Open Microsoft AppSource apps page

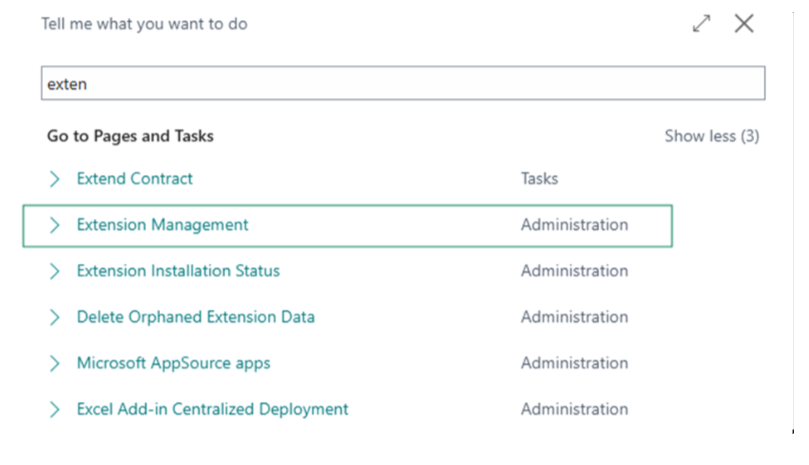173,363
